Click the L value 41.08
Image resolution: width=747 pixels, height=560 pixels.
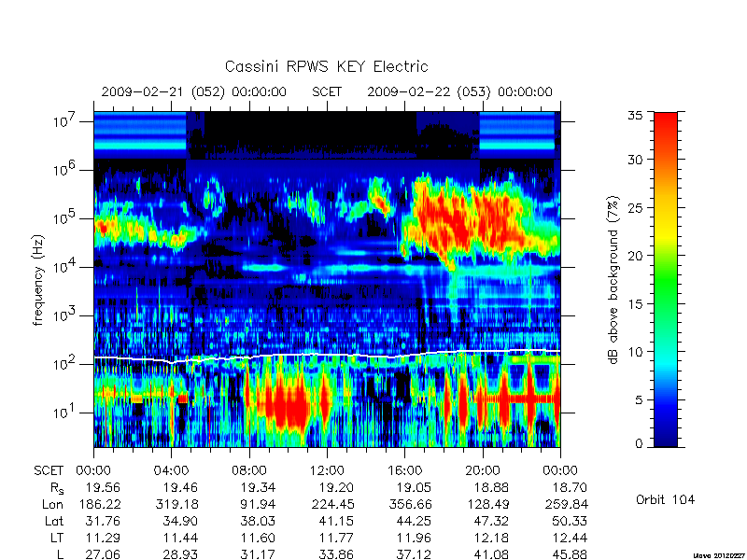pyautogui.click(x=491, y=554)
